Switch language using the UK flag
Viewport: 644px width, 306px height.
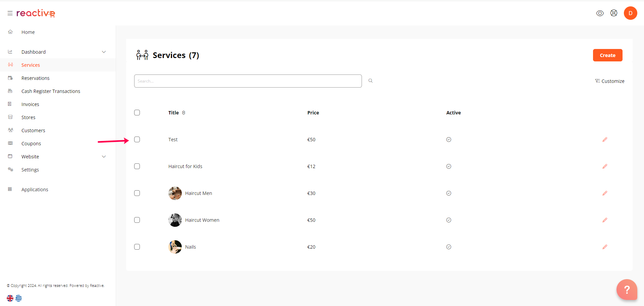tap(10, 298)
